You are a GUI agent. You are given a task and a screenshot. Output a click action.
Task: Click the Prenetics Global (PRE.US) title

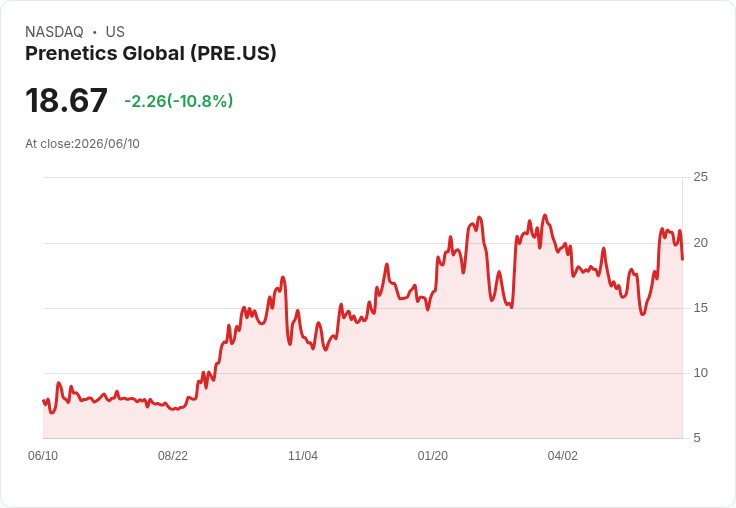[x=151, y=54]
